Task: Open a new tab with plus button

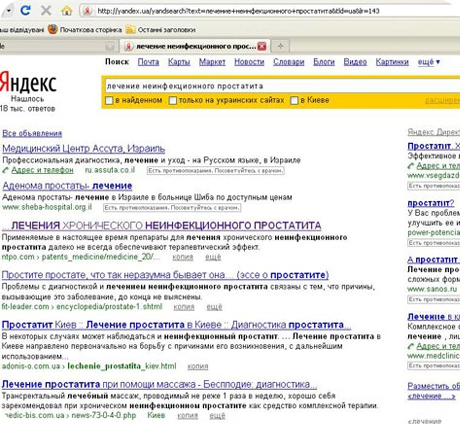Action: [281, 46]
